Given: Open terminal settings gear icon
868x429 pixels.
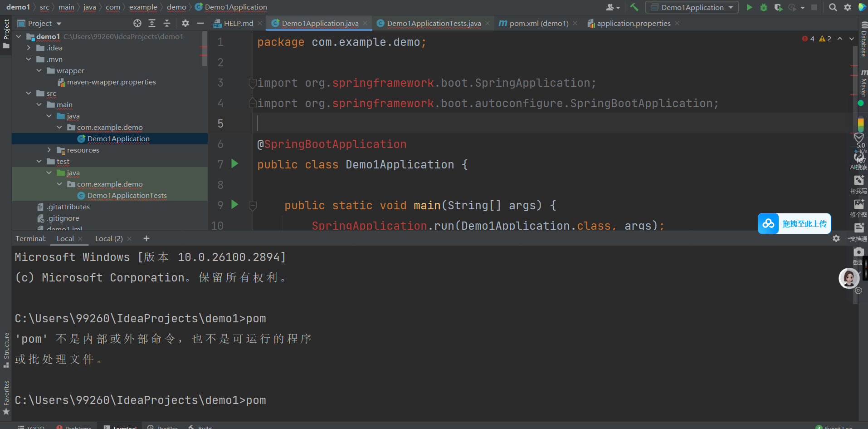Looking at the screenshot, I should (836, 238).
